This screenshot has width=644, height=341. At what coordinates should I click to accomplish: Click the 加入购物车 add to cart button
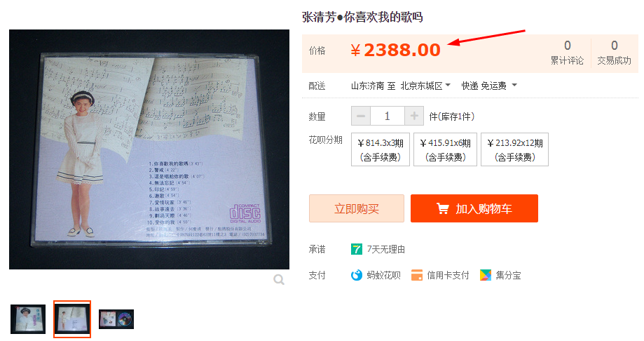pyautogui.click(x=474, y=208)
